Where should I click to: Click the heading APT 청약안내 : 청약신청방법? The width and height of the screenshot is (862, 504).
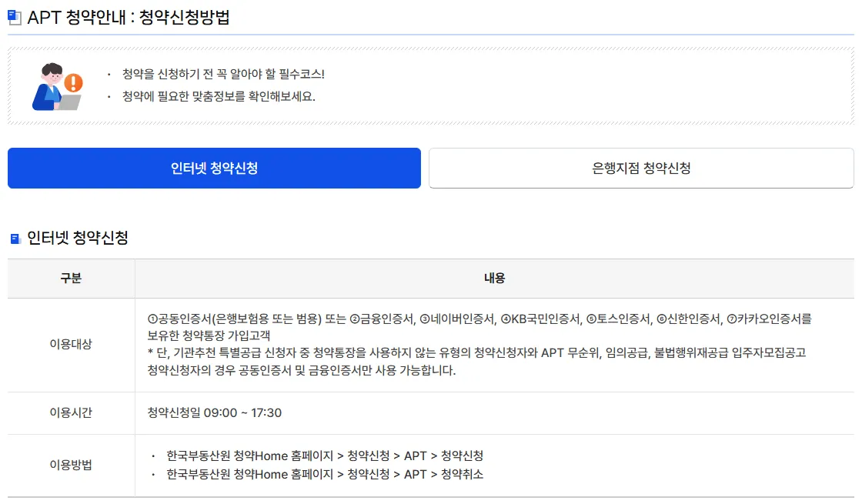pyautogui.click(x=128, y=18)
